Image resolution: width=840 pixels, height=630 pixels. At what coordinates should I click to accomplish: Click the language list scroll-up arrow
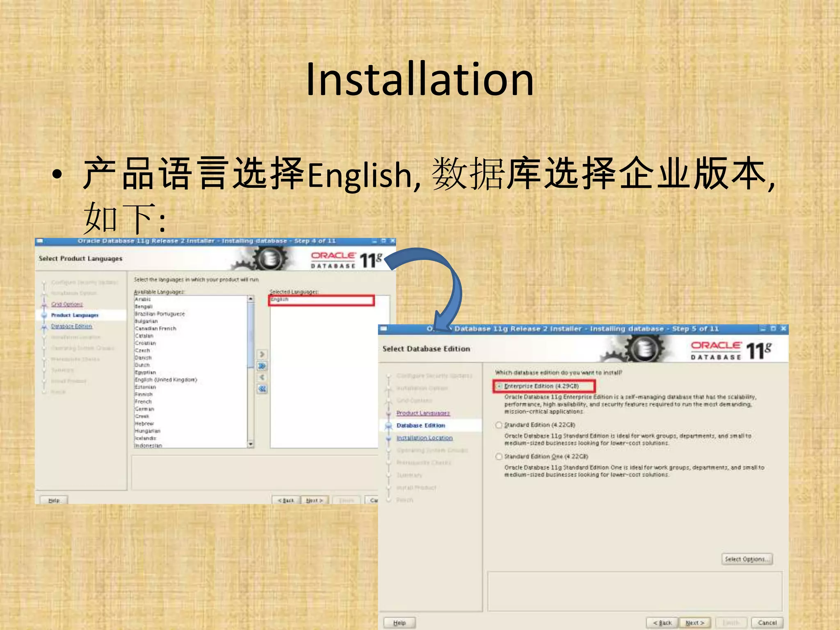tap(251, 299)
